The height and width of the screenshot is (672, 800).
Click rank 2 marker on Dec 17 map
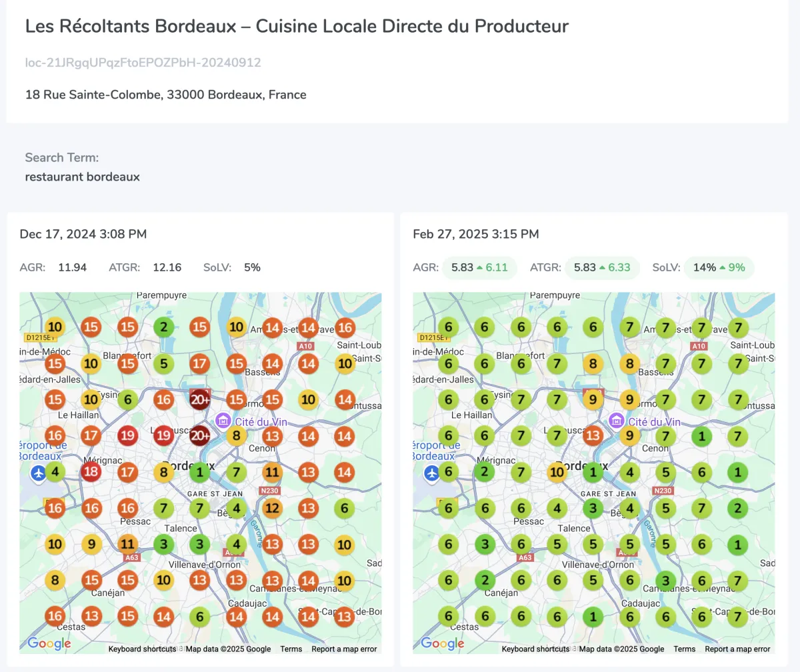(164, 327)
